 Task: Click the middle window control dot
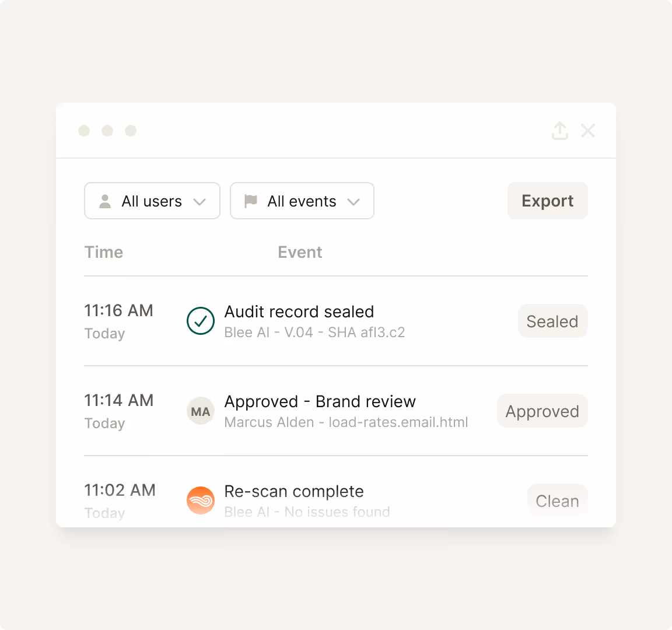pyautogui.click(x=107, y=131)
